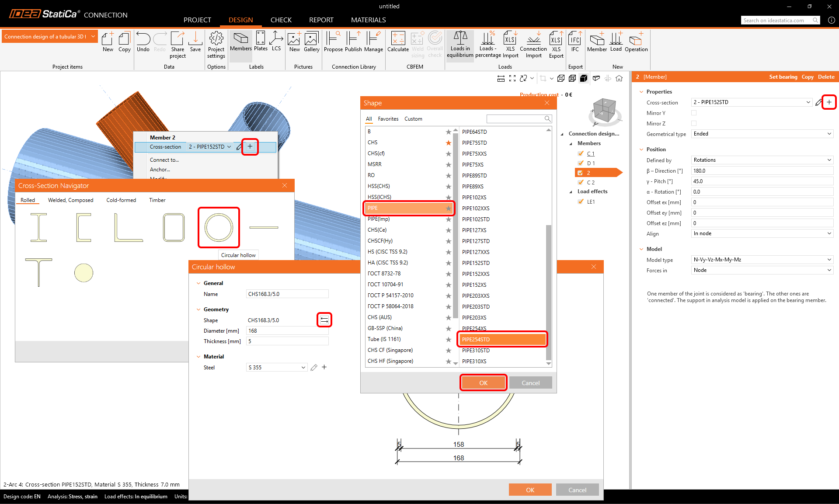Choose the Circular hollow section shape
This screenshot has width=839, height=504.
pos(219,227)
